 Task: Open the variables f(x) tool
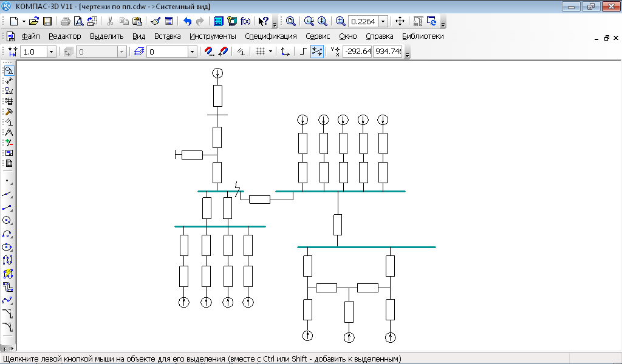tap(245, 21)
